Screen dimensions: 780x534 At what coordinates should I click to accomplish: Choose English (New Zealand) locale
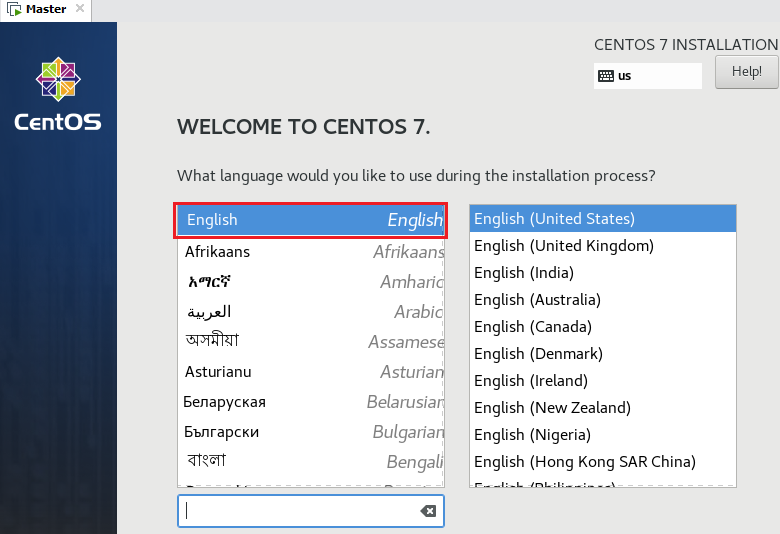point(602,408)
